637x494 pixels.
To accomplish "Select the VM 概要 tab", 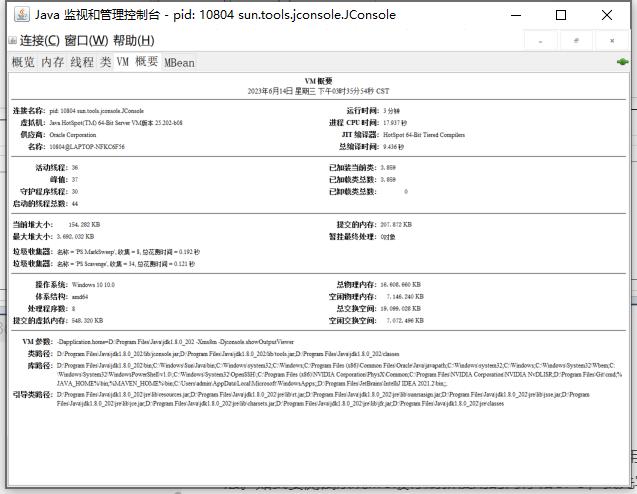I will (137, 62).
